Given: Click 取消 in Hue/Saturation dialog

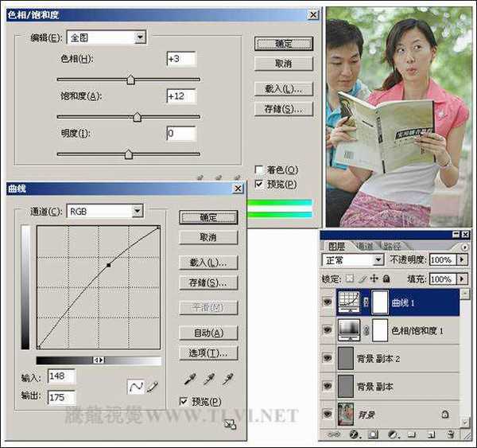Looking at the screenshot, I should click(283, 63).
